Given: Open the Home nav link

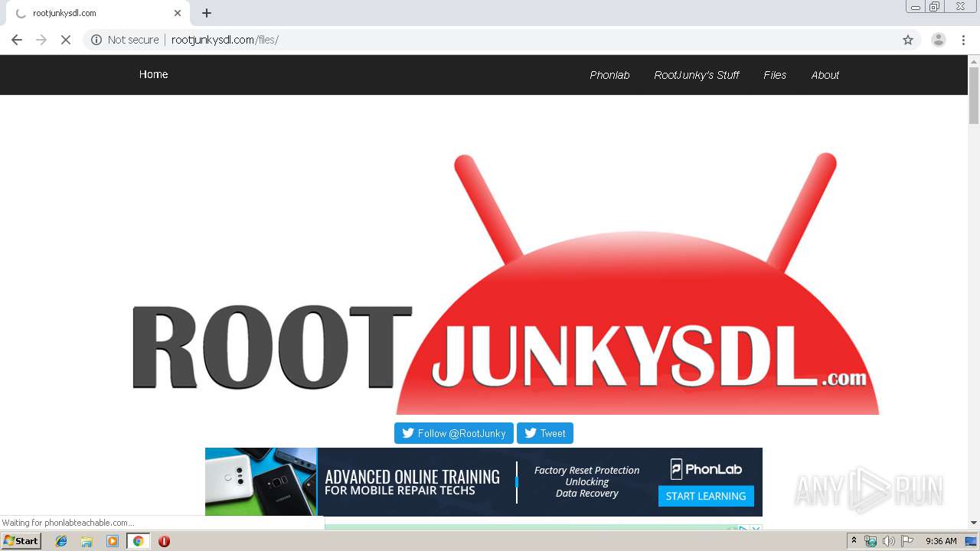Looking at the screenshot, I should pos(153,74).
